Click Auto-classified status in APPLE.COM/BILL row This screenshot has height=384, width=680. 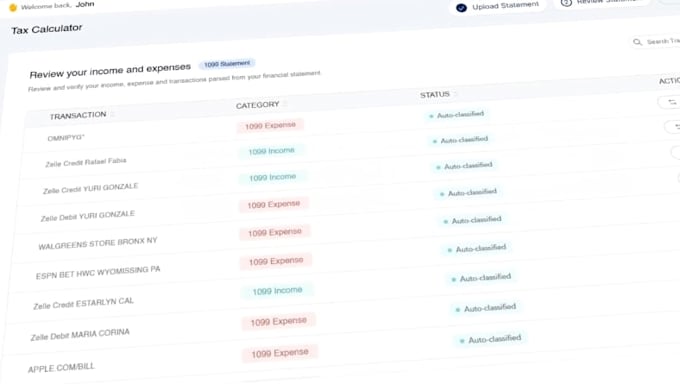coord(491,340)
